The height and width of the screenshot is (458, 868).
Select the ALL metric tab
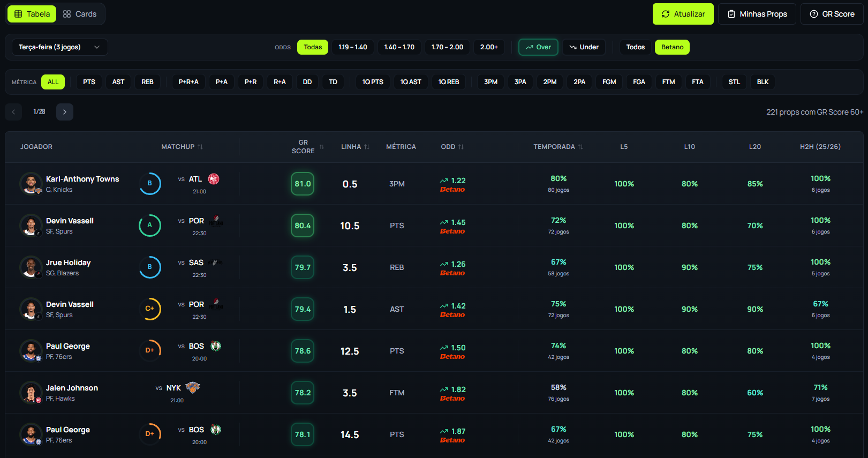53,82
